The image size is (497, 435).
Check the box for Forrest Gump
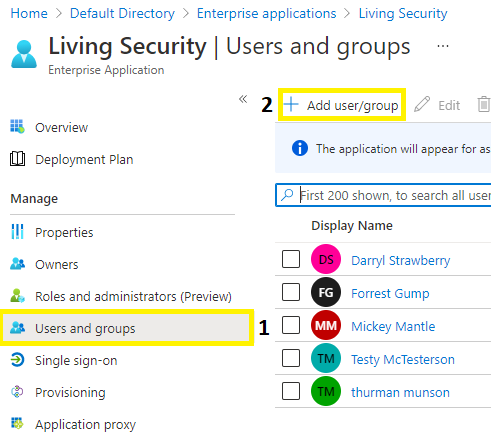291,292
